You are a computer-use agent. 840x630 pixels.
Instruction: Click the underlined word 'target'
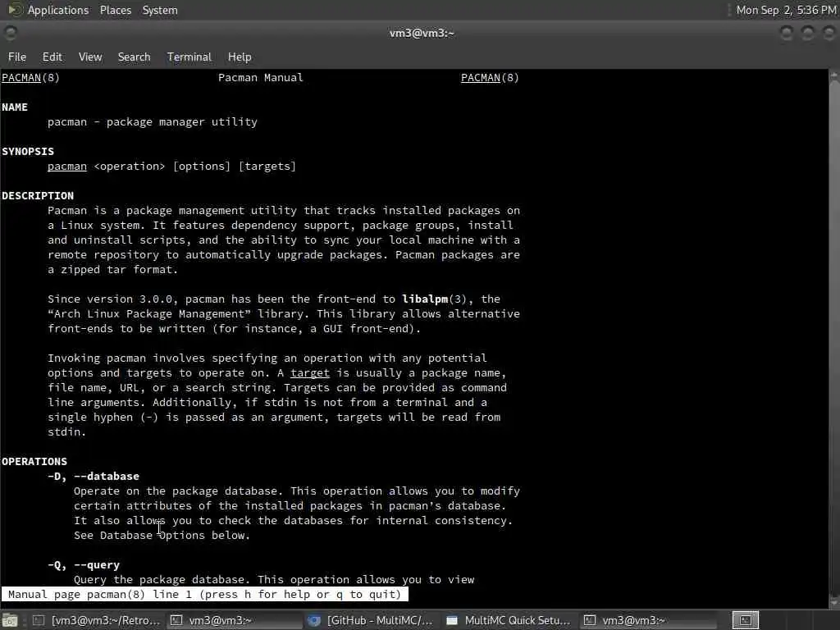coord(309,373)
